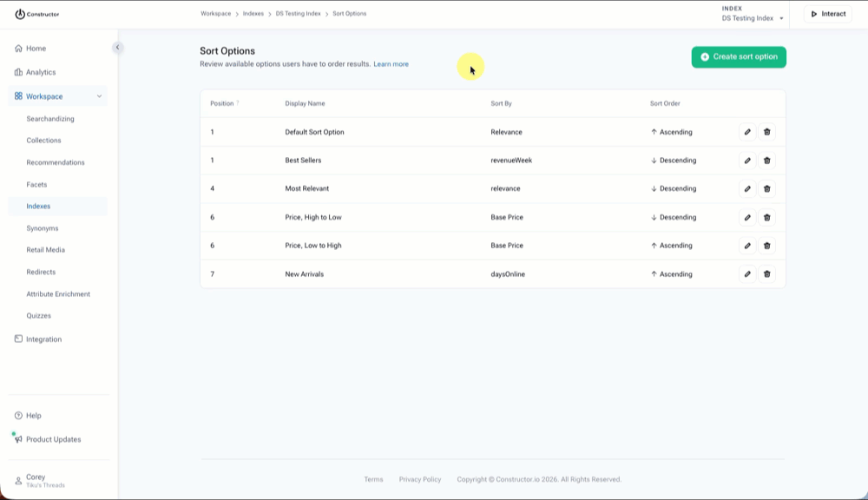The height and width of the screenshot is (500, 868).
Task: Delete the Most Relevant sort option
Action: (x=766, y=189)
